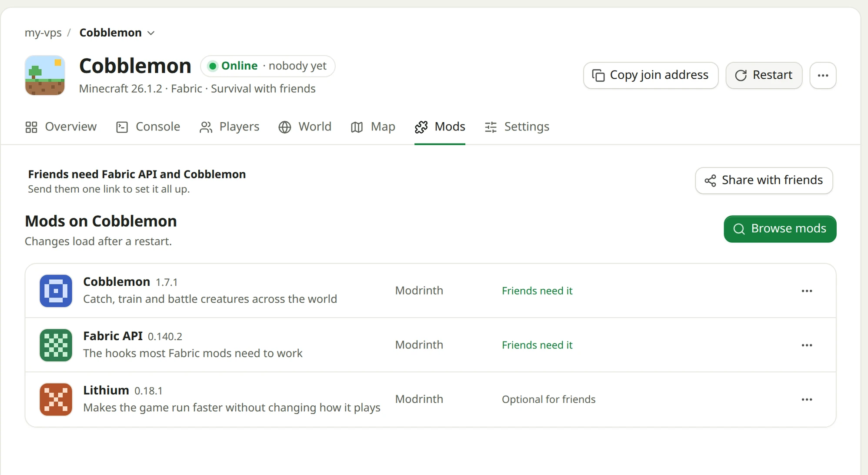Click the Lithium orange mod icon
The height and width of the screenshot is (475, 868).
point(56,399)
